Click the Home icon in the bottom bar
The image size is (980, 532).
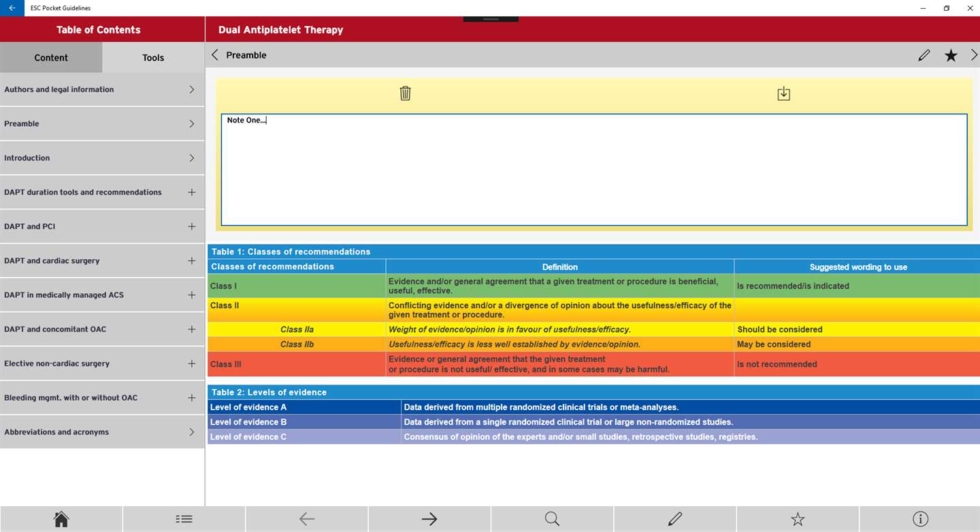[x=61, y=519]
